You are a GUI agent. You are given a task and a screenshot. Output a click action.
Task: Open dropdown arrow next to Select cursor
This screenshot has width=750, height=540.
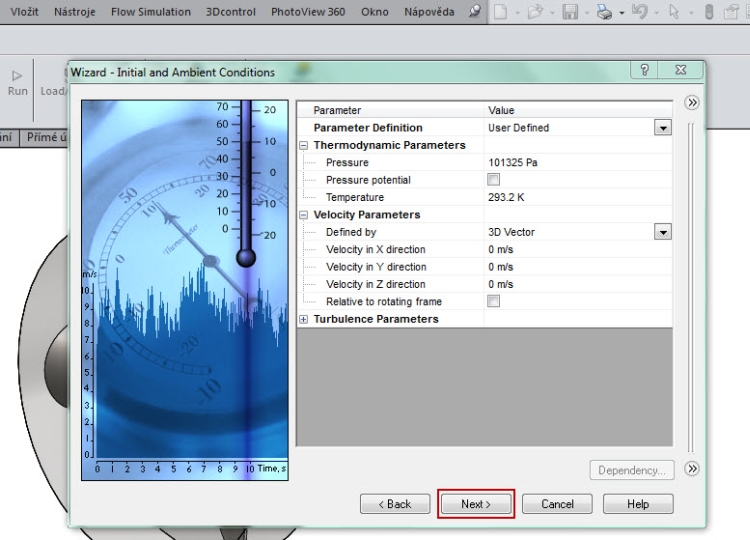(x=691, y=12)
